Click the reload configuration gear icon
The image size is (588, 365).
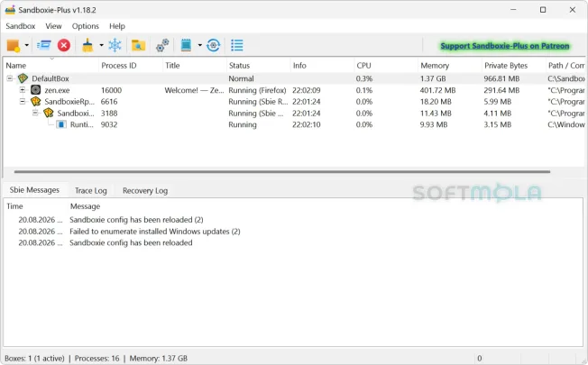tap(214, 45)
